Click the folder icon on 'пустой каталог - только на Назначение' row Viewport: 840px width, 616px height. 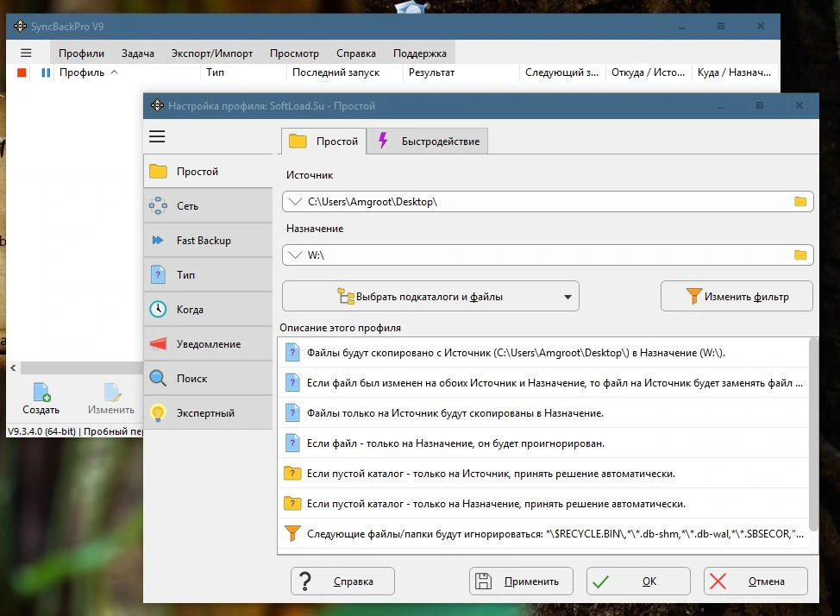pyautogui.click(x=292, y=504)
